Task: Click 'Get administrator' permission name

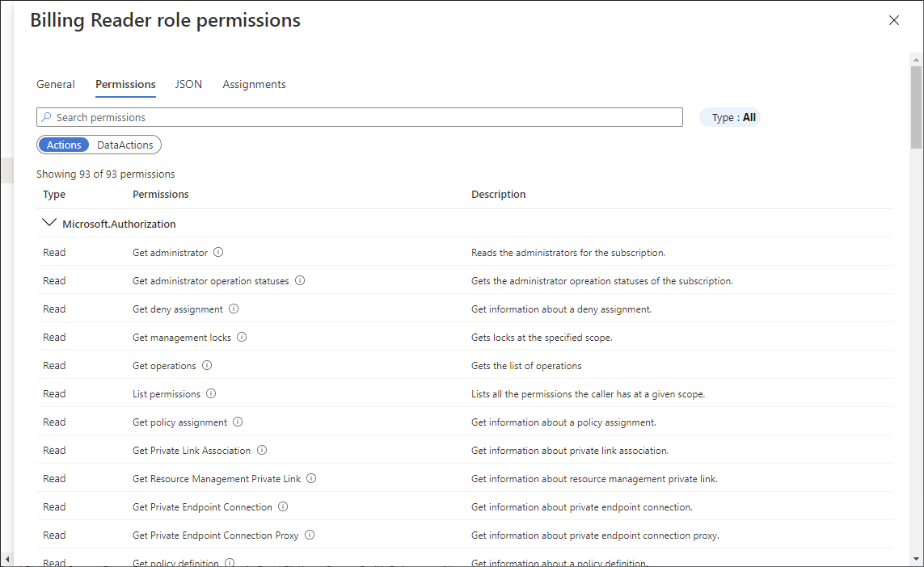Action: (x=171, y=253)
